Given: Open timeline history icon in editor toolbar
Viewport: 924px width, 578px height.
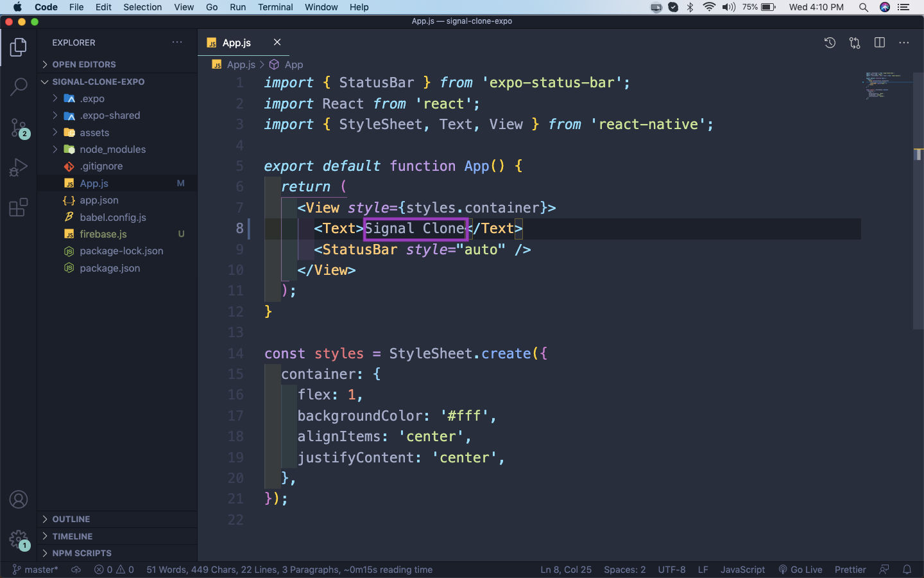Looking at the screenshot, I should 830,43.
